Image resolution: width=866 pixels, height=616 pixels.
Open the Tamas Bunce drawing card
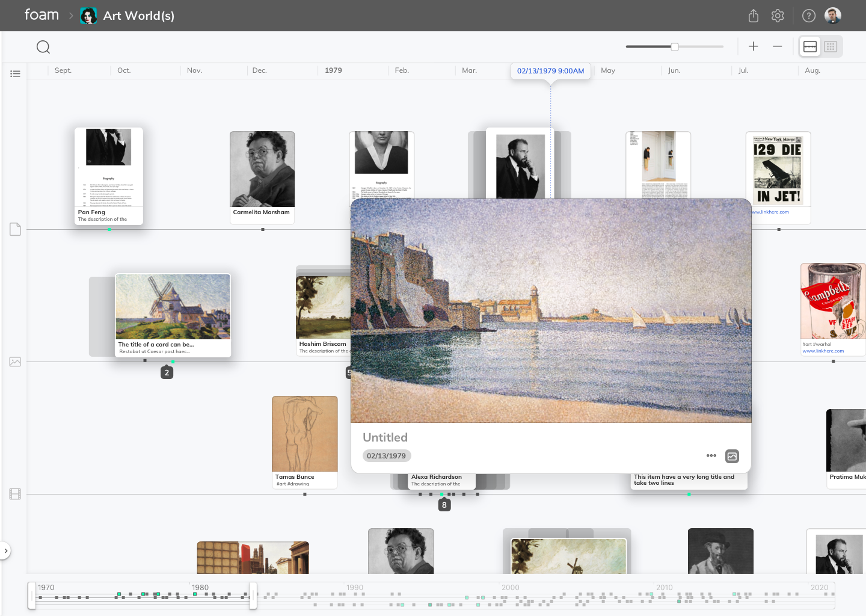305,442
